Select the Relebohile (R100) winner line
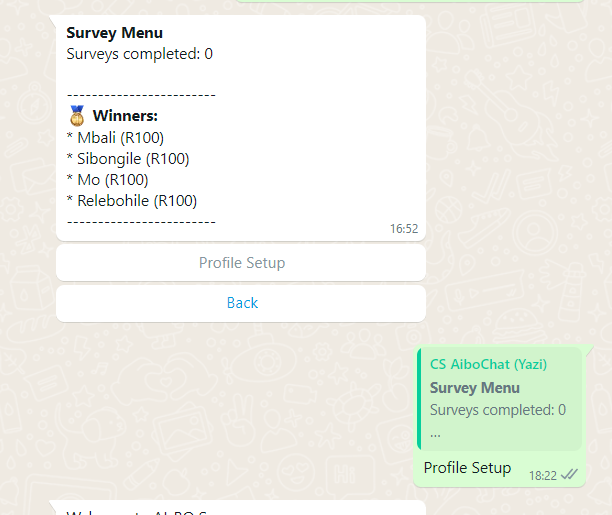 (x=131, y=201)
